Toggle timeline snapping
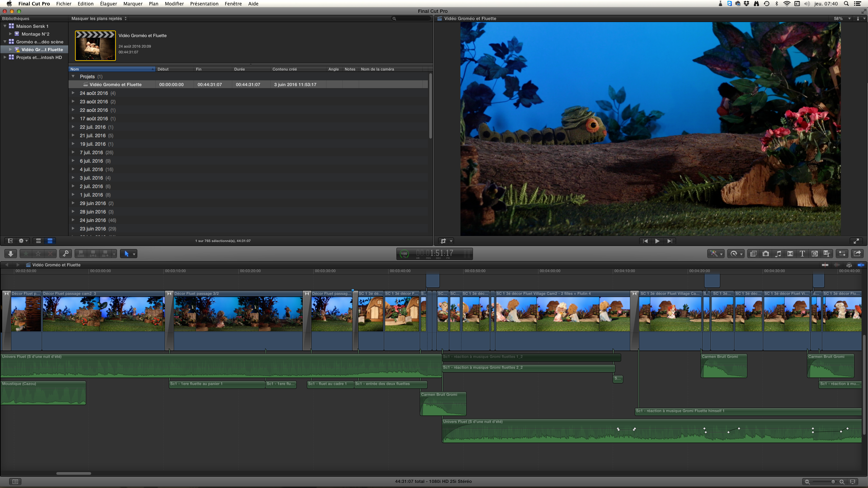 [861, 265]
